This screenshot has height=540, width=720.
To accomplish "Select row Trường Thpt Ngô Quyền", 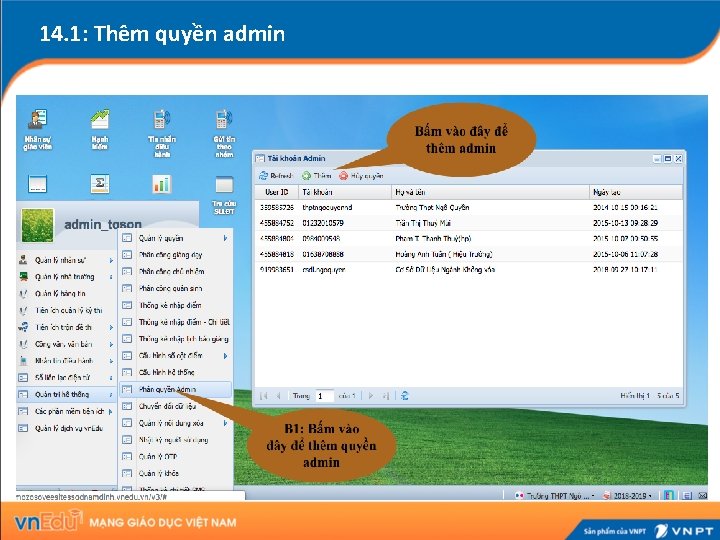I will [468, 208].
